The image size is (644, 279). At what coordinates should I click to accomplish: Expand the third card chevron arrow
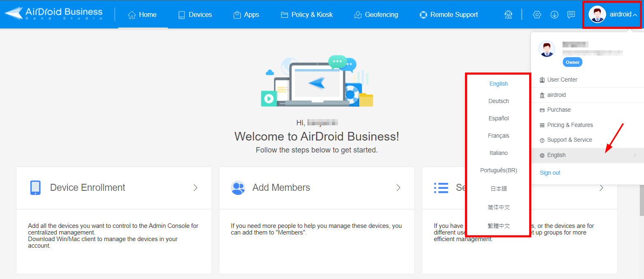601,188
